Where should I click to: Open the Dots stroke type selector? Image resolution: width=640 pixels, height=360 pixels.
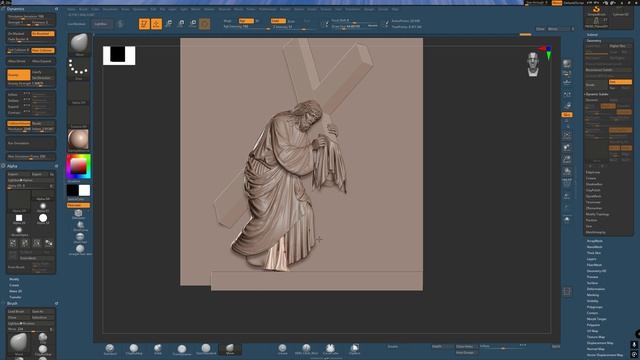pyautogui.click(x=79, y=68)
